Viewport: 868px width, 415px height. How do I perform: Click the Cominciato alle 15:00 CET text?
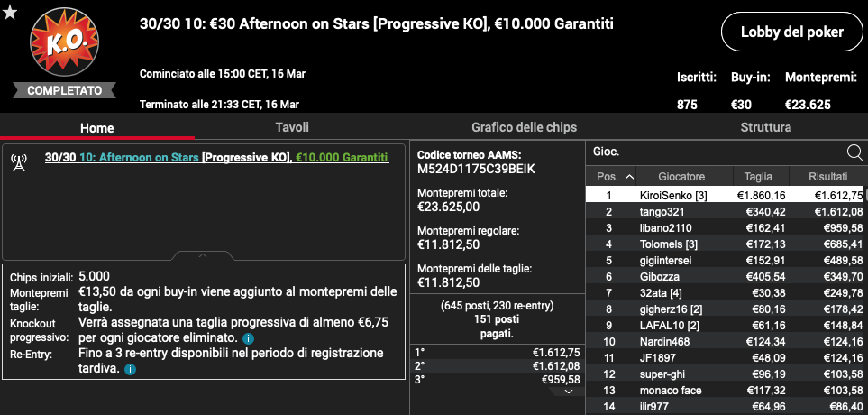223,74
